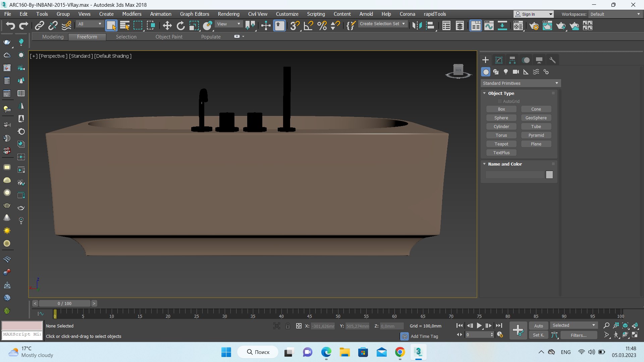Toggle the Selection Lock padlock
Image resolution: width=644 pixels, height=362 pixels.
(287, 326)
